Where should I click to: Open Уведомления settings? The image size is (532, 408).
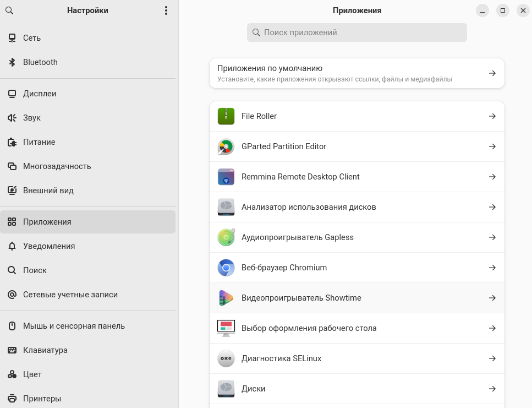pos(87,246)
